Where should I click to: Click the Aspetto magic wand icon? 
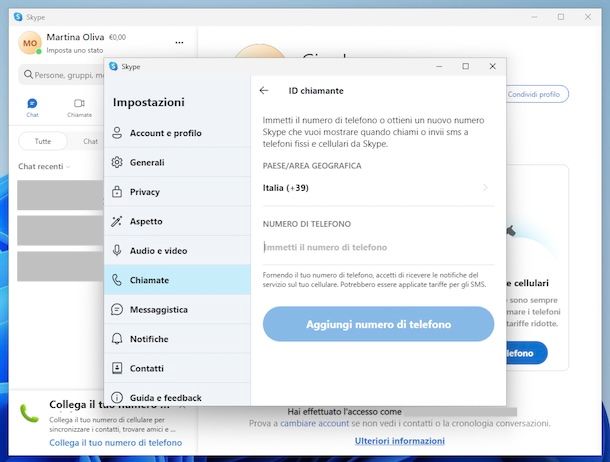point(117,221)
